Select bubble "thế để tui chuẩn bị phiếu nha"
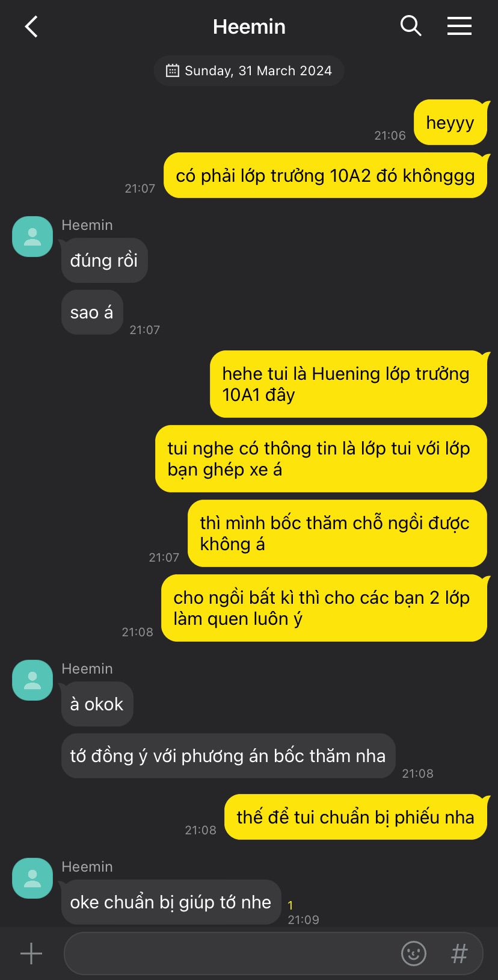The image size is (498, 980). tap(355, 817)
